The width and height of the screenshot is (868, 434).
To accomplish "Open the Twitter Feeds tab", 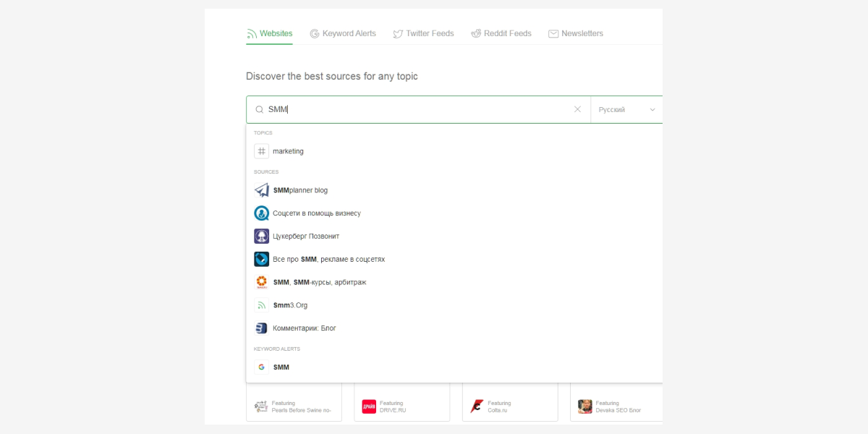I will coord(423,33).
